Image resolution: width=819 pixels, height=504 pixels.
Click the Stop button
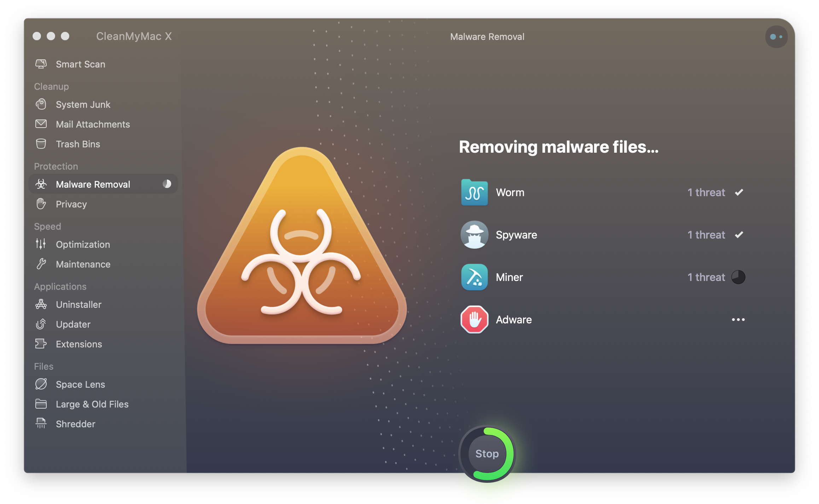click(487, 454)
